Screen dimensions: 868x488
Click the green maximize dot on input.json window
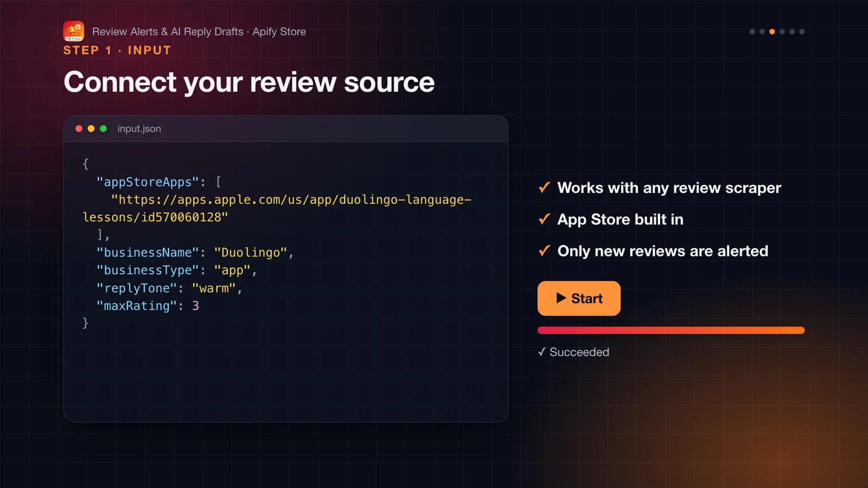pos(103,129)
